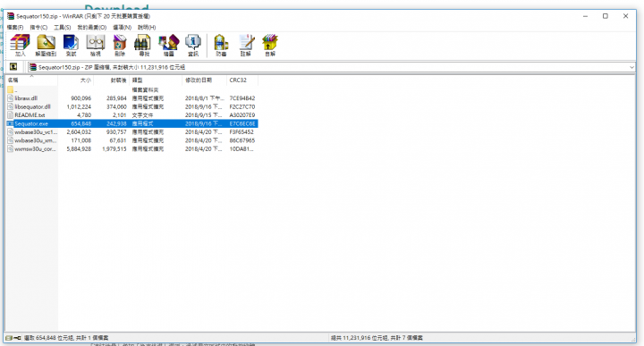Click the size value 1,012,224
The height and width of the screenshot is (346, 644).
tap(79, 106)
